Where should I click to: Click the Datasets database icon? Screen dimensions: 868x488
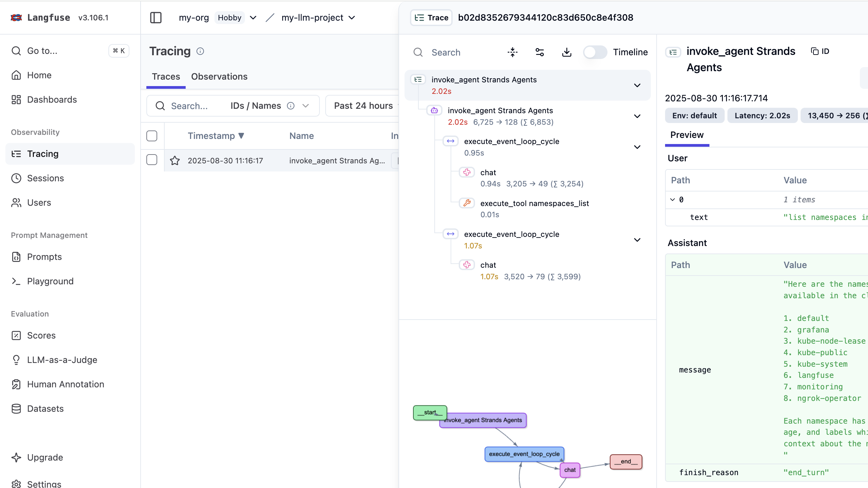pyautogui.click(x=16, y=409)
